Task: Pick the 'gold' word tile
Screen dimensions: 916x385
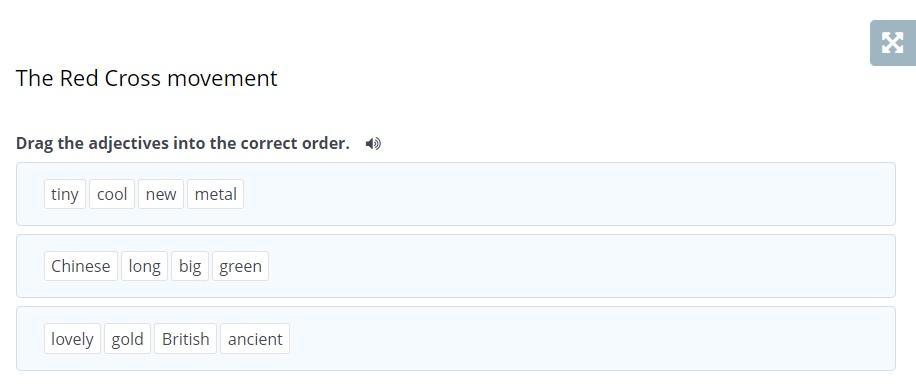Action: (x=127, y=339)
